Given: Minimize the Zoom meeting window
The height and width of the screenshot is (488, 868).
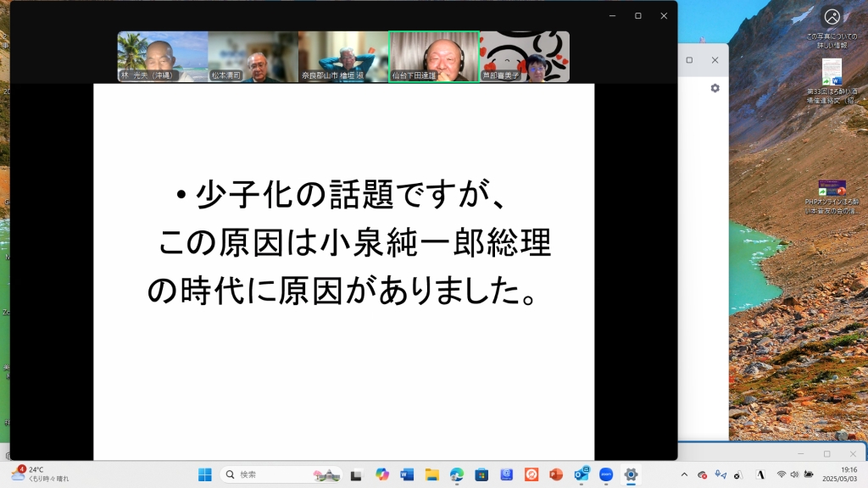Looking at the screenshot, I should tap(612, 16).
